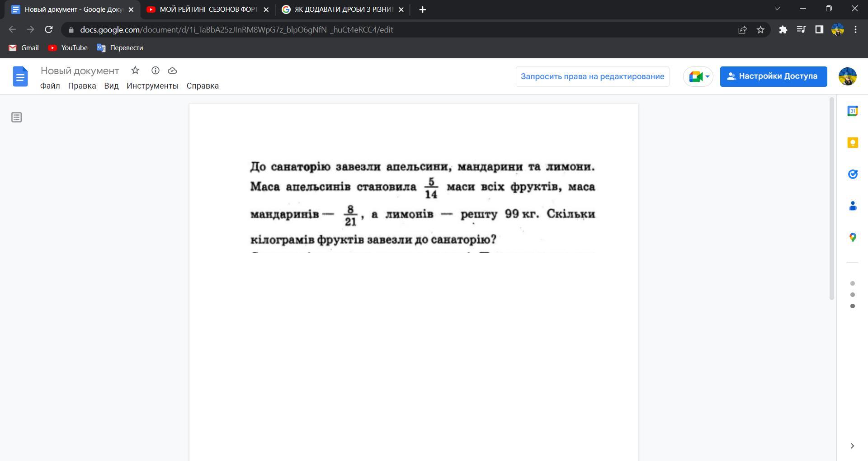Collapse the side panel arrow
868x461 pixels.
click(x=852, y=446)
